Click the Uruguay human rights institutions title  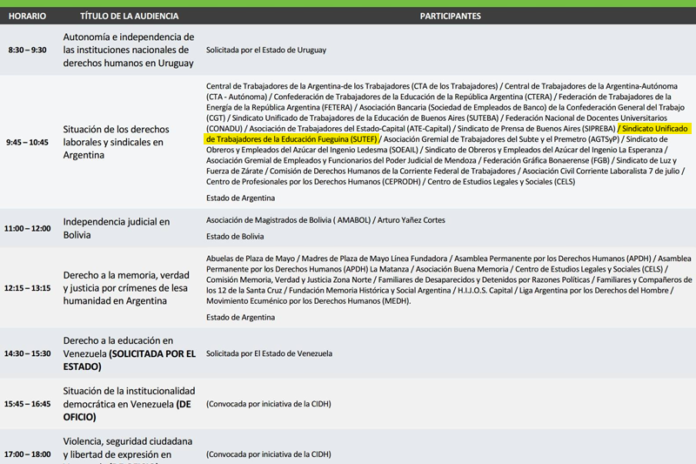point(125,50)
